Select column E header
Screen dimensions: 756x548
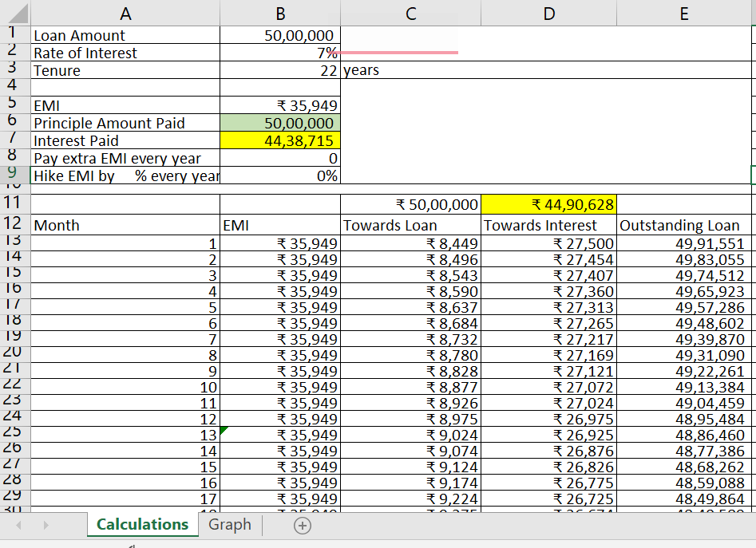tap(683, 14)
